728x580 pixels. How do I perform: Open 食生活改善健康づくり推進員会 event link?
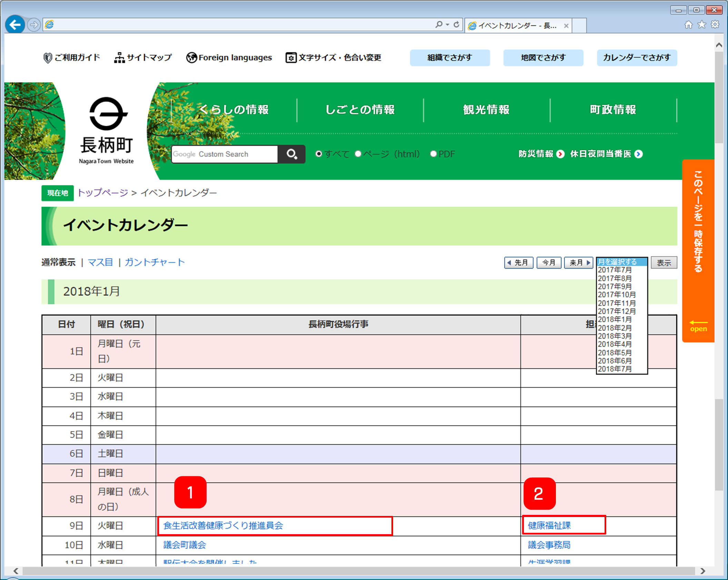223,526
